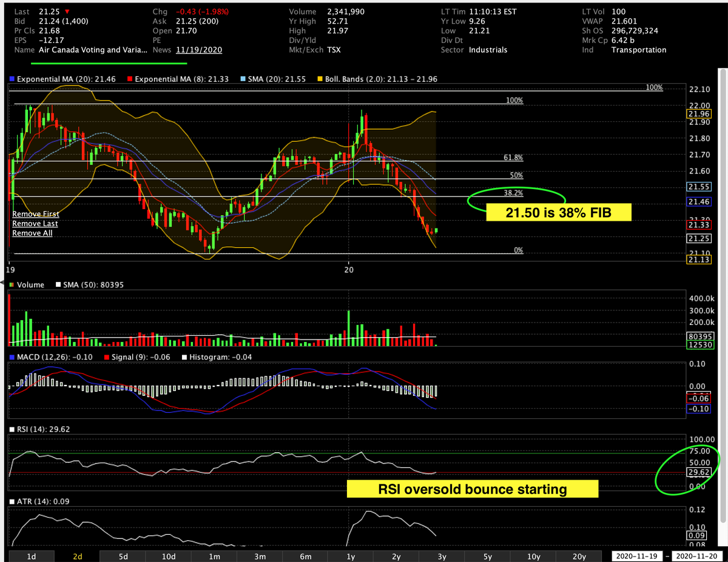Click the light blue SMA (20) swatch
This screenshot has width=728, height=562.
[x=242, y=79]
